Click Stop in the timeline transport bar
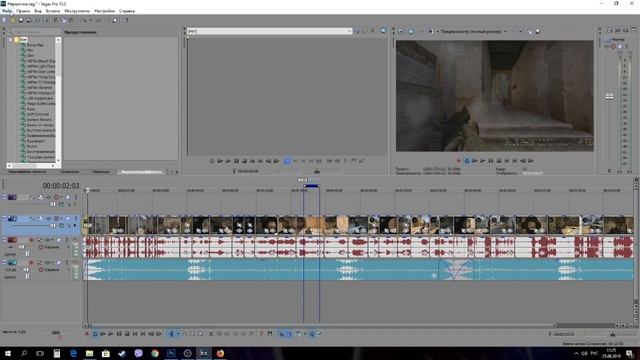Viewport: 640px width, 360px height. coord(127,334)
